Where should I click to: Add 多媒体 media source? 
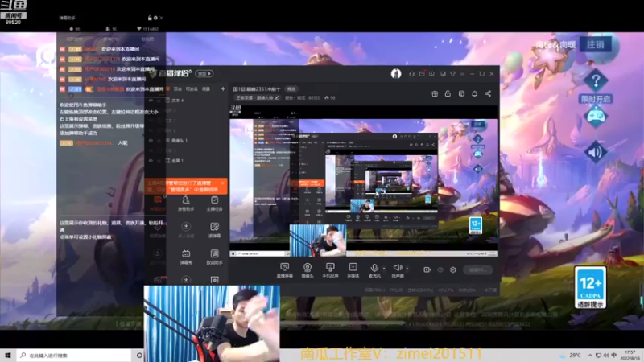click(x=353, y=270)
